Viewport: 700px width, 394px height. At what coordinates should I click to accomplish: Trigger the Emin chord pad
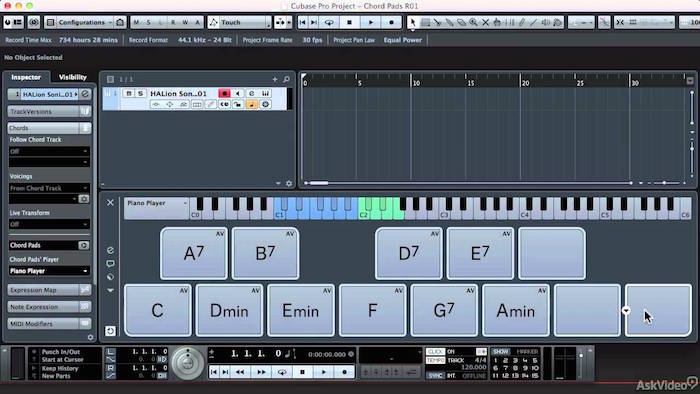(301, 310)
